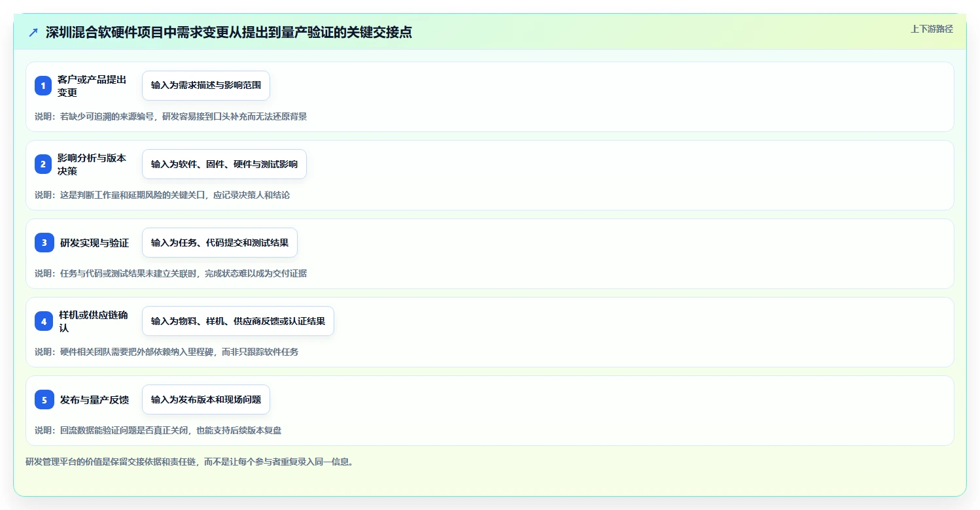Click step number 1 badge

pos(43,86)
